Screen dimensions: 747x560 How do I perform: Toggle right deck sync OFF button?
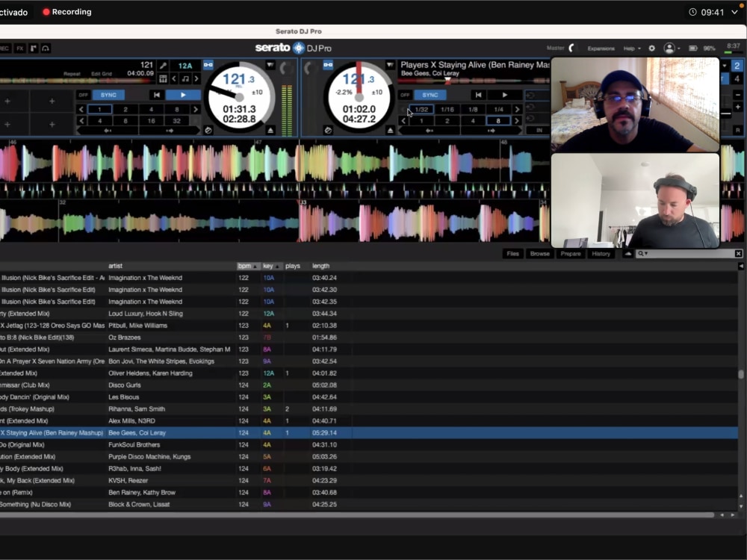[405, 95]
